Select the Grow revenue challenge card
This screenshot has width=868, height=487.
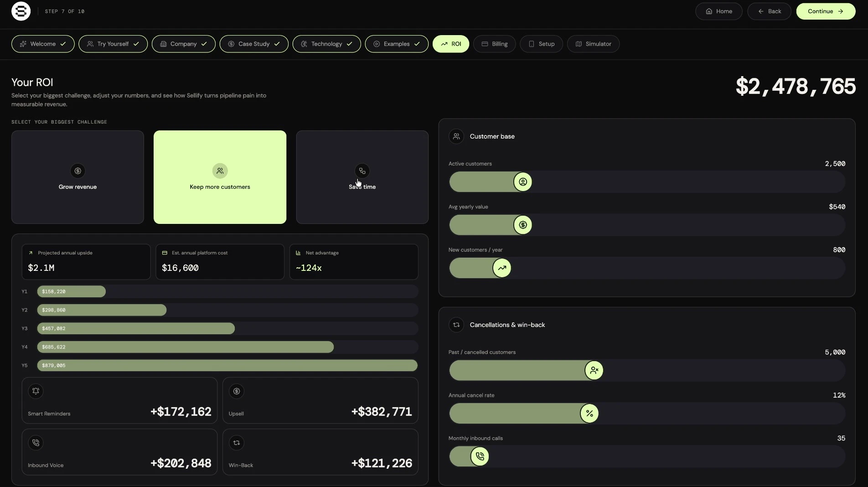[77, 177]
